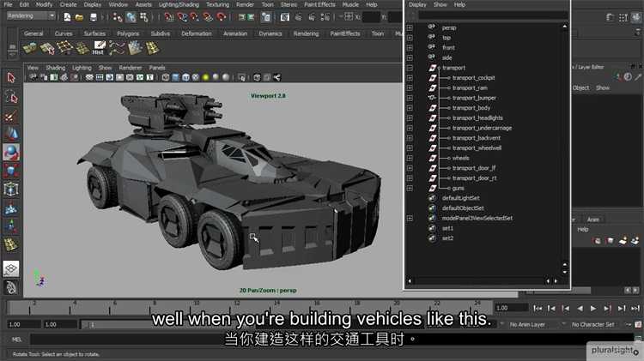The height and width of the screenshot is (361, 644).
Task: Click frame 12 on the time slider
Action: pos(237,308)
